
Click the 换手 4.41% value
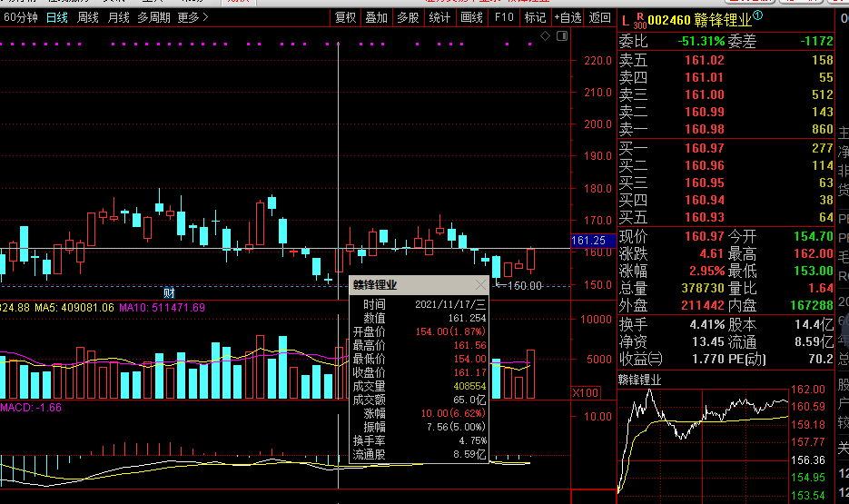pyautogui.click(x=707, y=325)
